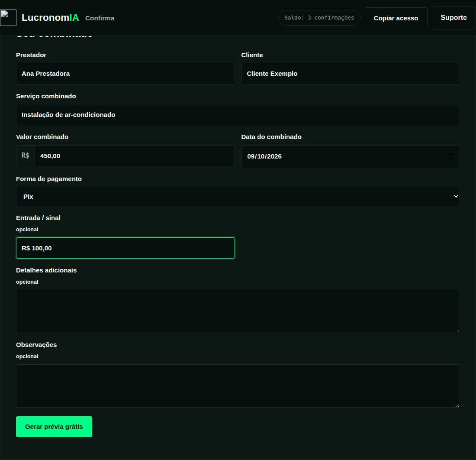Click the Entrada / sinal label

pos(38,218)
